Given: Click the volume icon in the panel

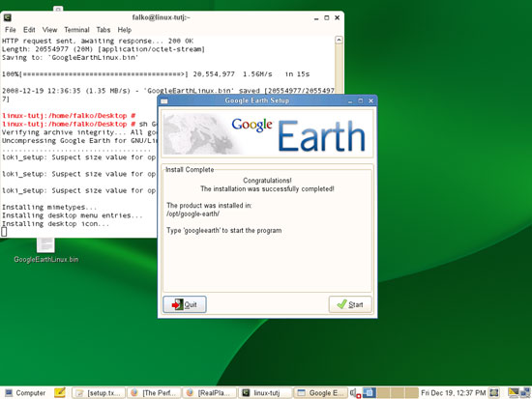Looking at the screenshot, I should click(x=355, y=393).
